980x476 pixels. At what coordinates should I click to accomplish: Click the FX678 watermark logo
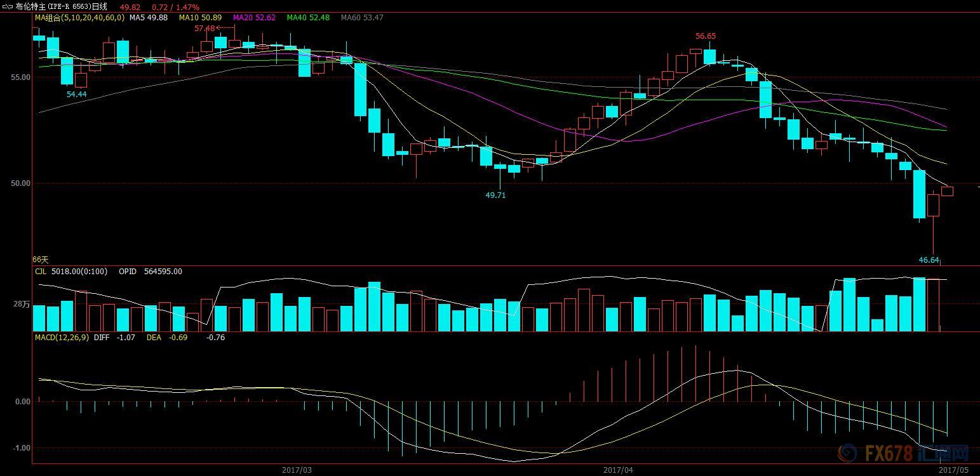pyautogui.click(x=903, y=453)
